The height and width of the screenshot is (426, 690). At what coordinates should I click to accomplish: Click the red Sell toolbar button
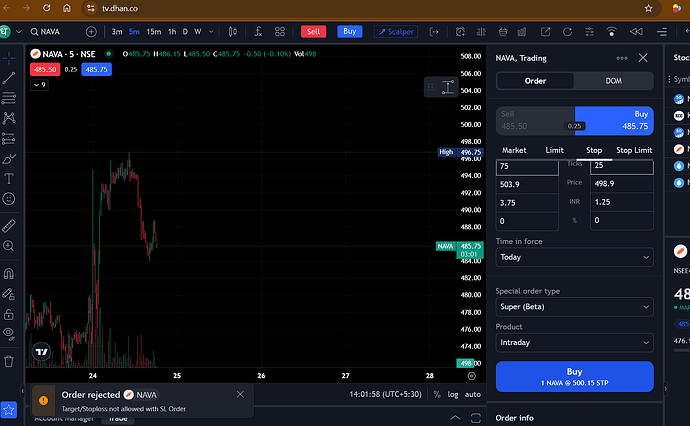[313, 32]
